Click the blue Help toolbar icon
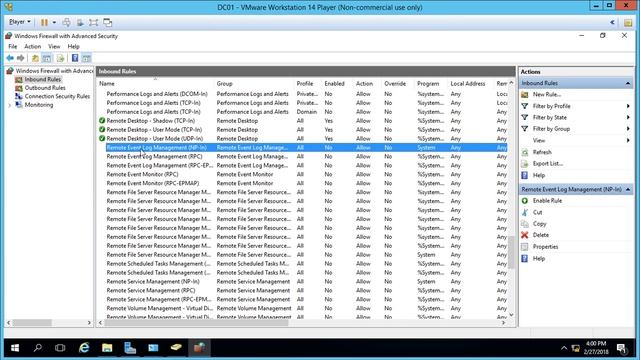The image size is (640, 360). 75,58
